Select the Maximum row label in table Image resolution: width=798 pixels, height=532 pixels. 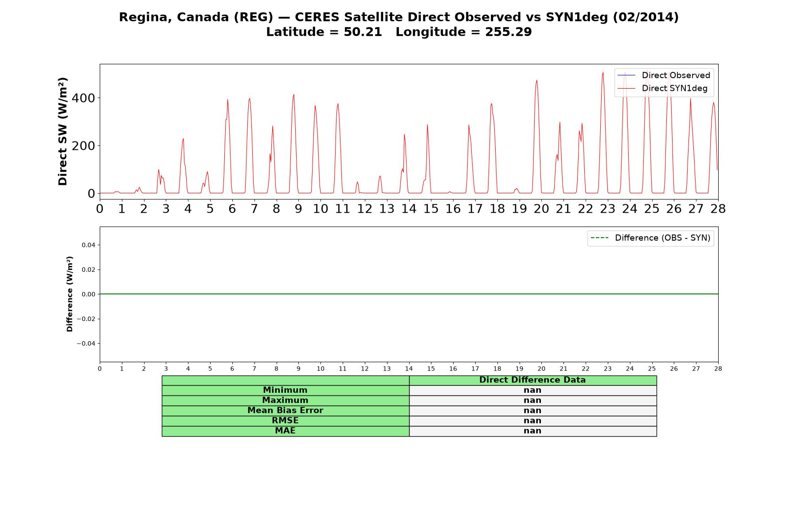[x=285, y=400]
